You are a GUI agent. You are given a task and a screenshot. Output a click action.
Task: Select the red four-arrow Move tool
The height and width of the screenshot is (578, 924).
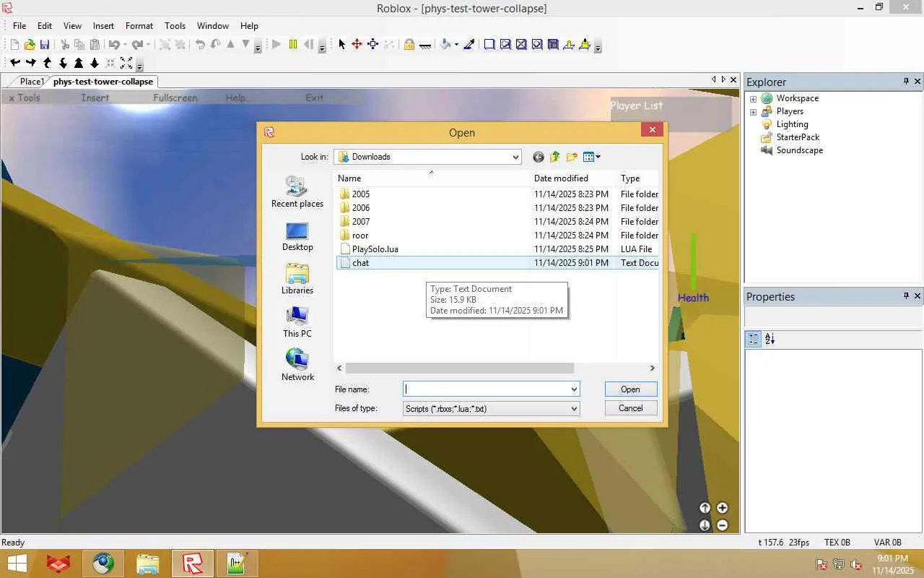coord(357,45)
